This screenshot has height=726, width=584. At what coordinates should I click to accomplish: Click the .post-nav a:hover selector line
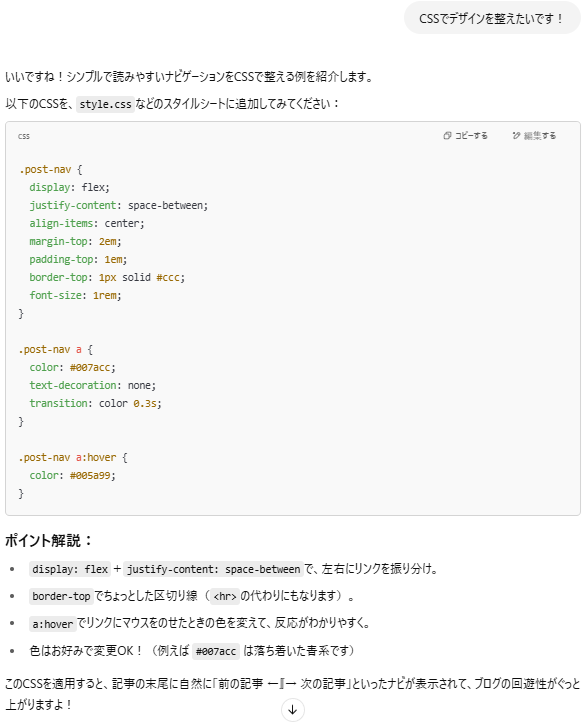pos(73,457)
